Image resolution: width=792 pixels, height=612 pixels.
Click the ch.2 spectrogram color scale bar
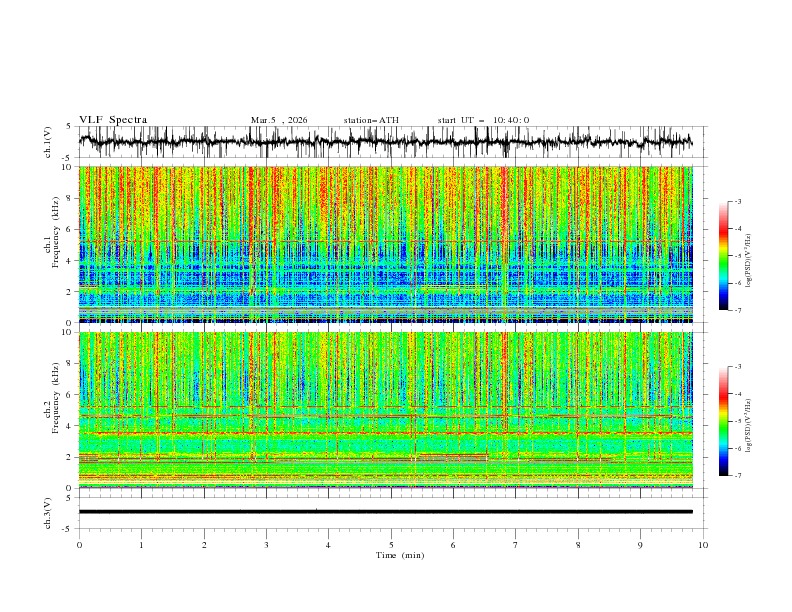(x=724, y=421)
